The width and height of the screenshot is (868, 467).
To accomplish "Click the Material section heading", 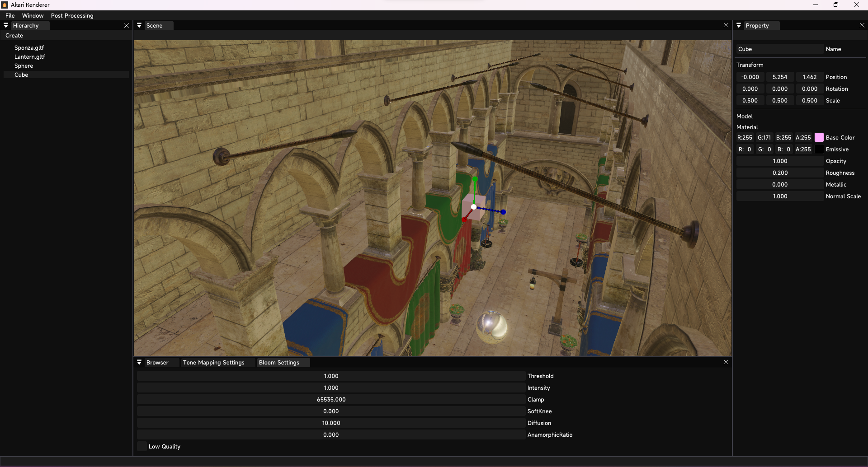I will 747,127.
